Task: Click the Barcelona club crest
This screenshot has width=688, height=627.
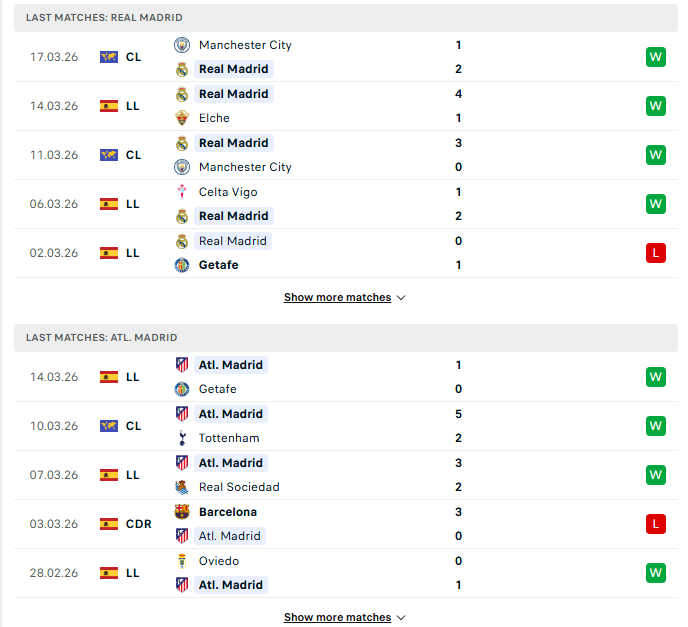Action: click(x=182, y=512)
